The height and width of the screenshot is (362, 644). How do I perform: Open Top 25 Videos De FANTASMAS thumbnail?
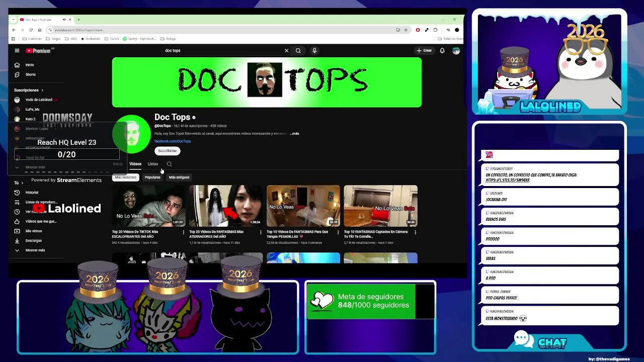tap(226, 206)
